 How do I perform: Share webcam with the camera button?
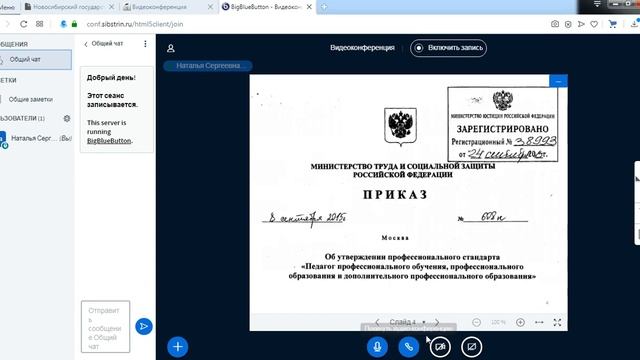click(x=440, y=347)
